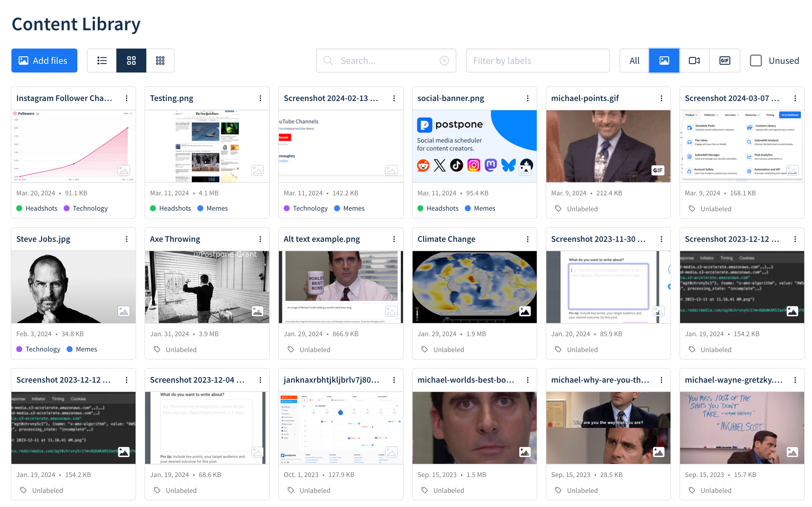This screenshot has width=812, height=507.
Task: Click the search input field
Action: point(386,60)
